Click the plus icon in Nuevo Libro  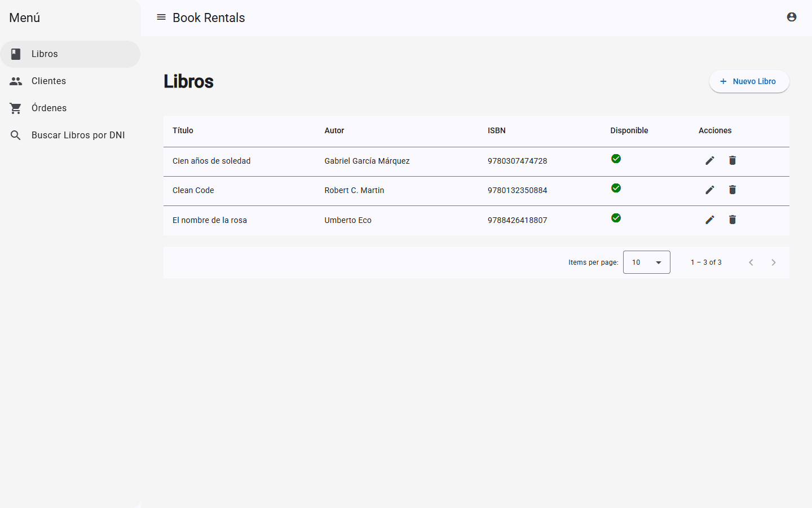(723, 81)
